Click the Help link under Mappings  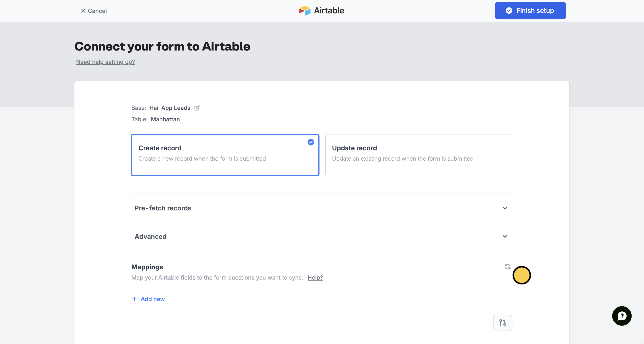(315, 278)
